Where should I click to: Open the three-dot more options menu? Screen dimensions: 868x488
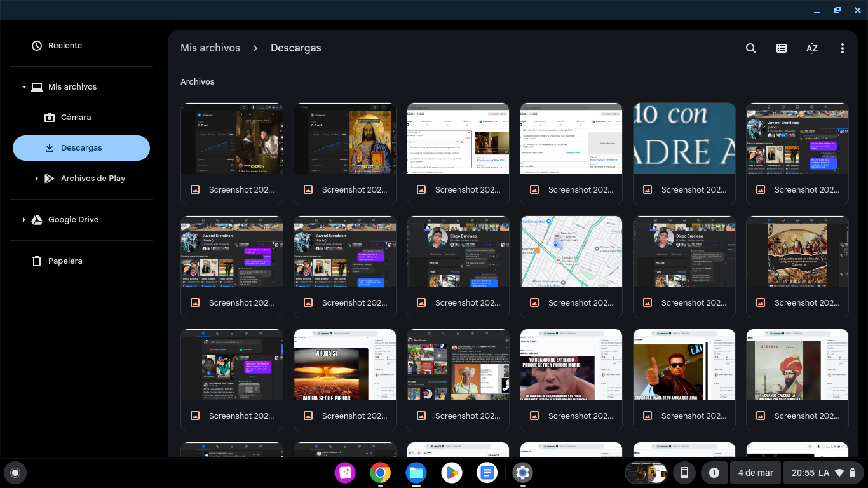click(843, 48)
